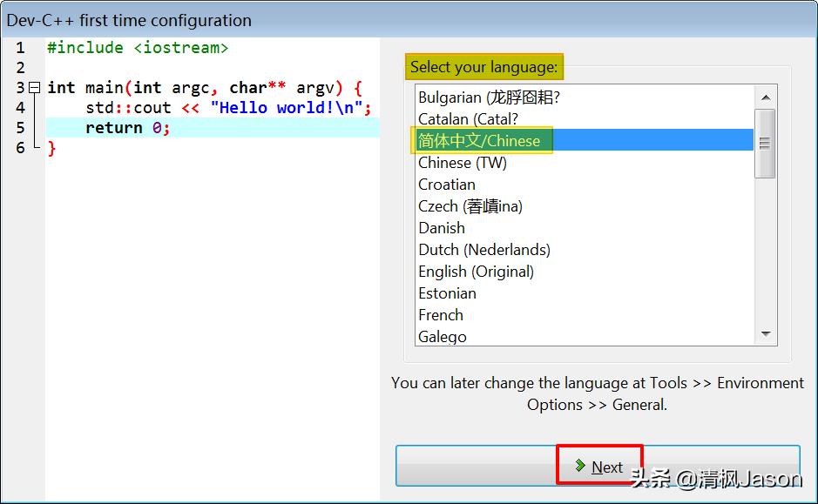This screenshot has width=818, height=504.
Task: Select Czech from the language list
Action: point(460,206)
